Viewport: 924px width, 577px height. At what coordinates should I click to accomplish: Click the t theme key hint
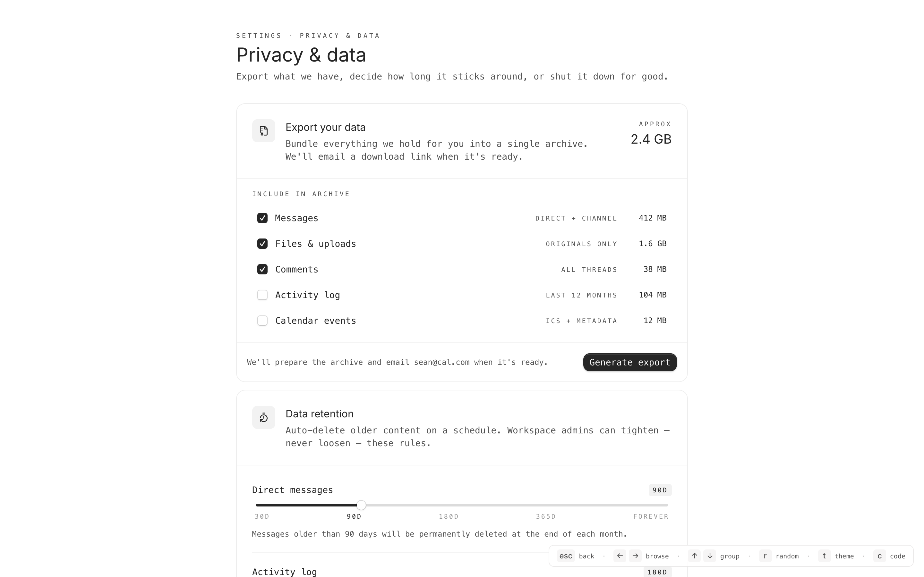coord(824,556)
